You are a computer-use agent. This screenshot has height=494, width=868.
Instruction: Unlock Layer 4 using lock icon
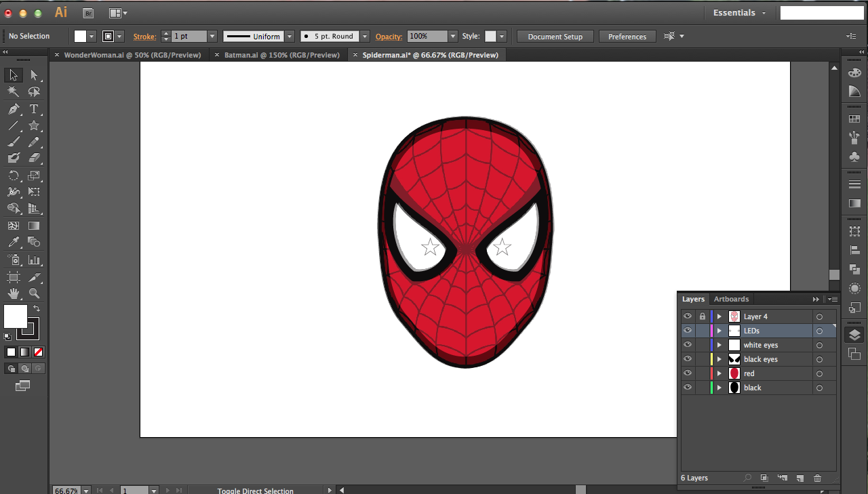coord(702,316)
